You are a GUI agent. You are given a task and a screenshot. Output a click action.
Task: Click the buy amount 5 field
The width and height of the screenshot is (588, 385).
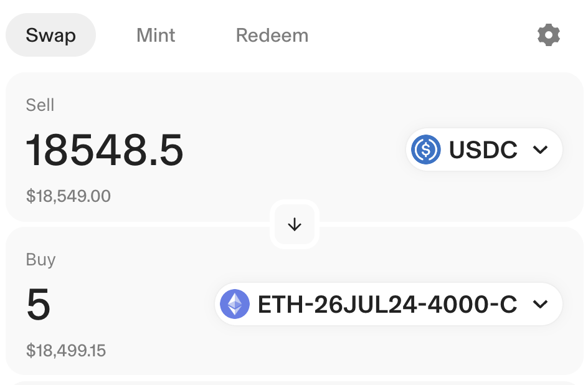click(x=39, y=305)
